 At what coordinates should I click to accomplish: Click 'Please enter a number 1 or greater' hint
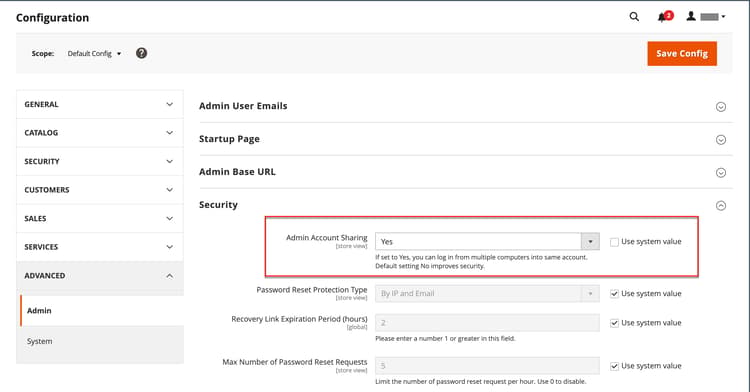click(x=445, y=338)
